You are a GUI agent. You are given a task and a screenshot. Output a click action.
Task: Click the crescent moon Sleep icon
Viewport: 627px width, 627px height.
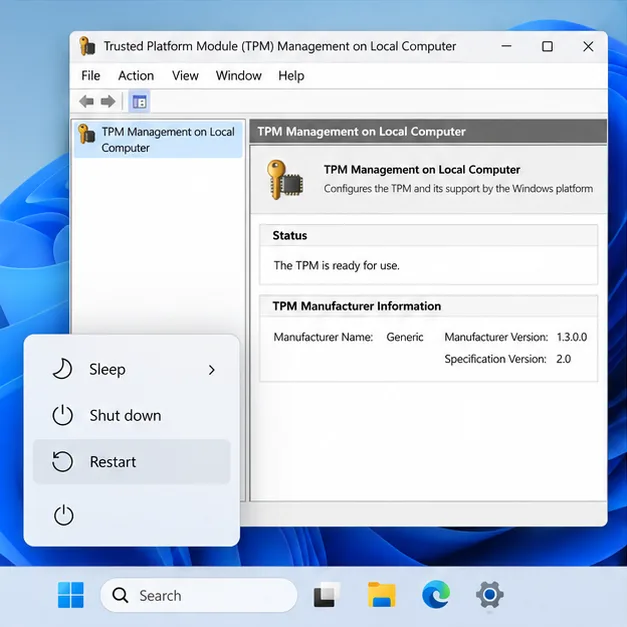[x=62, y=369]
